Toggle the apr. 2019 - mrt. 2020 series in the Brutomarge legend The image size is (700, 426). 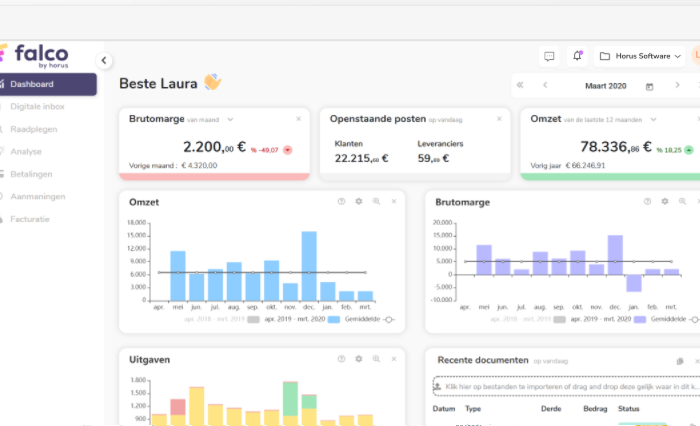(608, 319)
